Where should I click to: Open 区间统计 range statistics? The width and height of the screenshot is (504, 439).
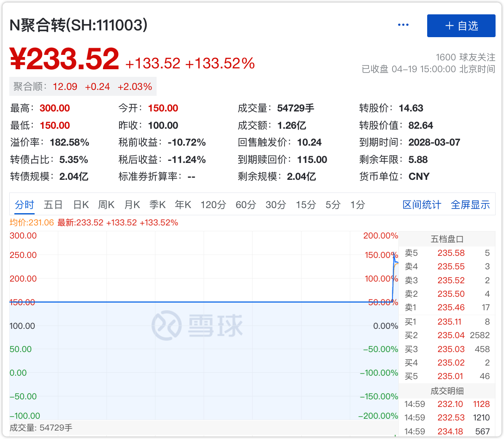point(422,205)
